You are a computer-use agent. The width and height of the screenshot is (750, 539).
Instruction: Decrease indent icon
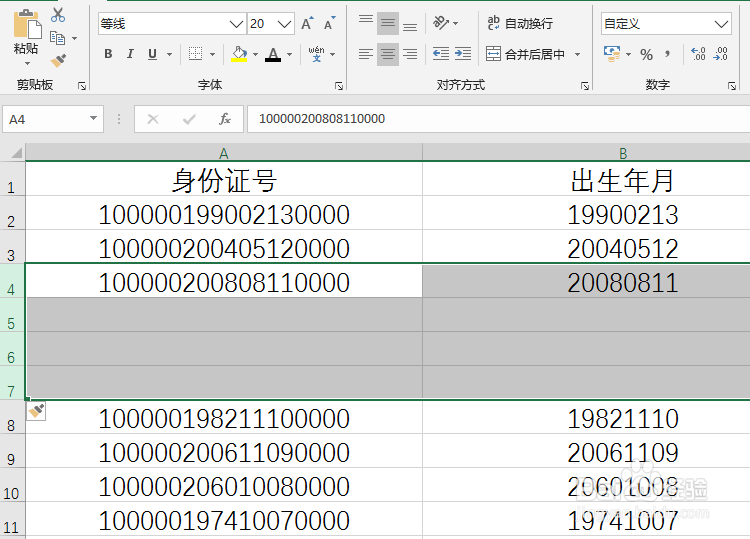point(441,54)
